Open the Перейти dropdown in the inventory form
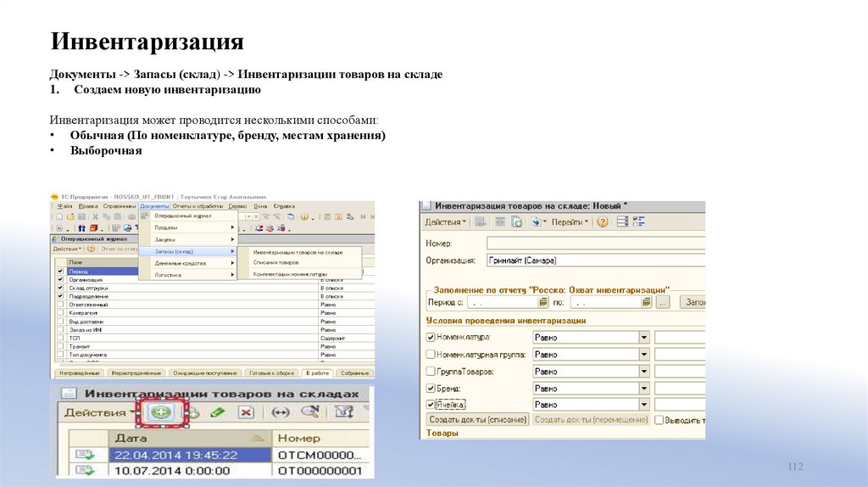Viewport: 868px width, 487px height. [x=570, y=222]
